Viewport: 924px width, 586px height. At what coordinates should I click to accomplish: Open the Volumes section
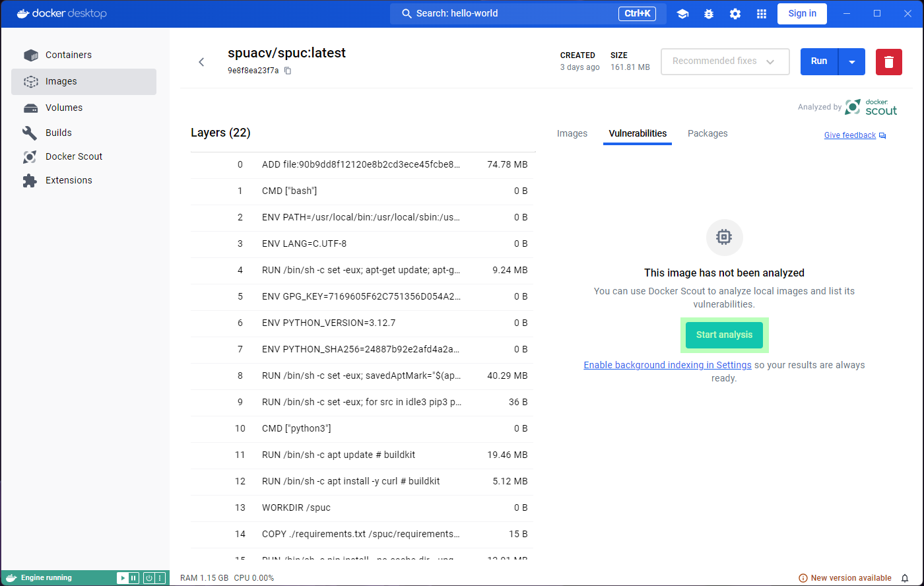pyautogui.click(x=84, y=108)
